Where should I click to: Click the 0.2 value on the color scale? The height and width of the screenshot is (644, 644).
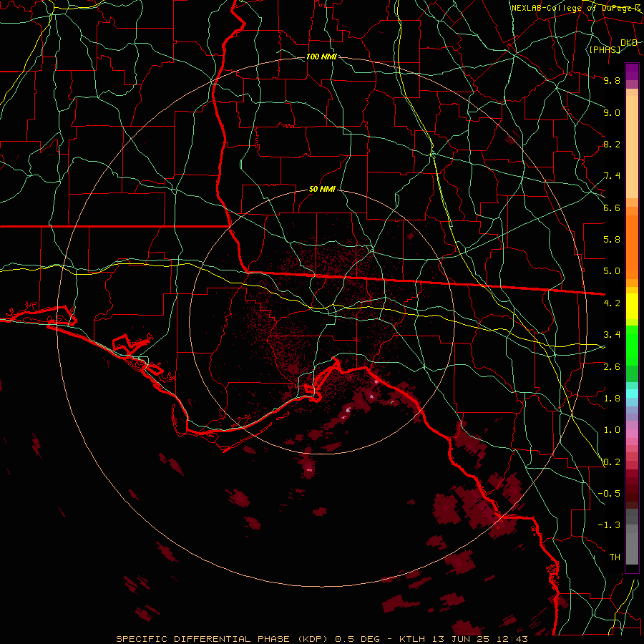[x=612, y=462]
